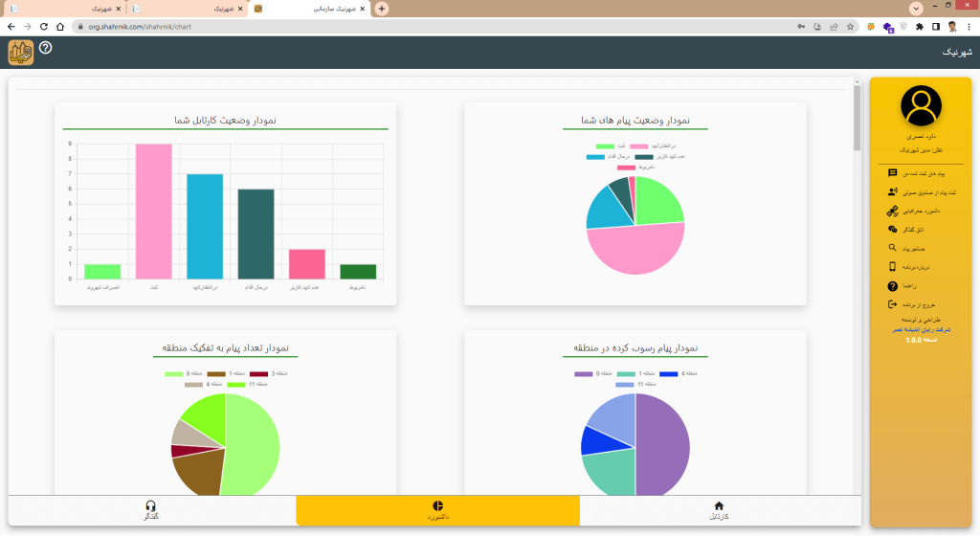The image size is (980, 536).
Task: Click the exit app logout icon
Action: tap(892, 304)
